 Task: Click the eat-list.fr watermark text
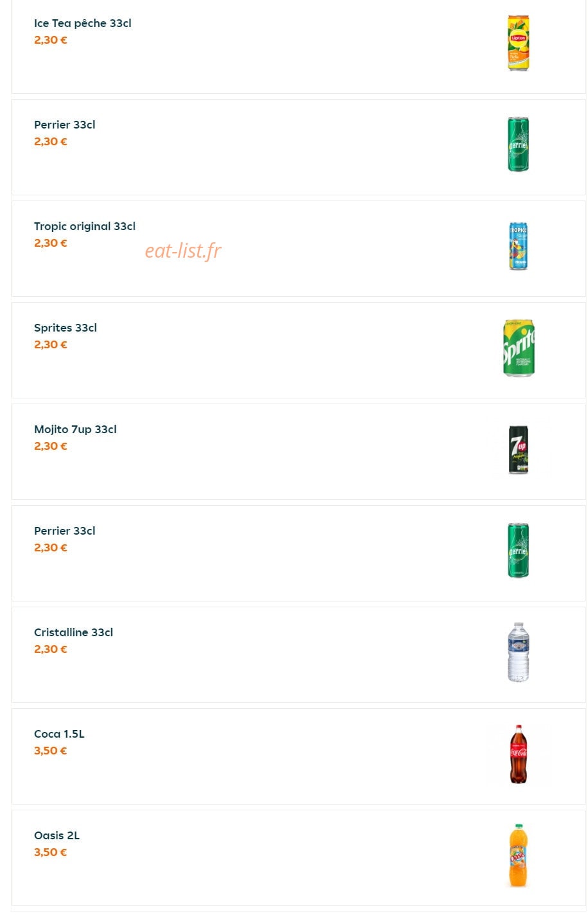(183, 251)
